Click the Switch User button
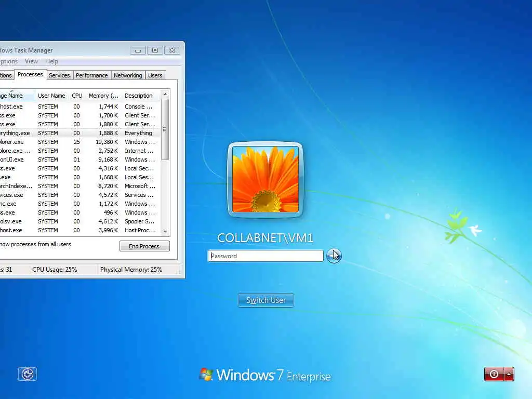Viewport: 532px width, 399px height. (265, 300)
